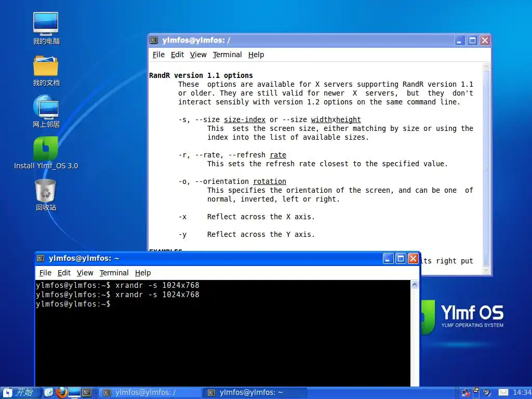Launch Firefox from the quick launch bar
Screen dimensions: 532x399
[61, 393]
